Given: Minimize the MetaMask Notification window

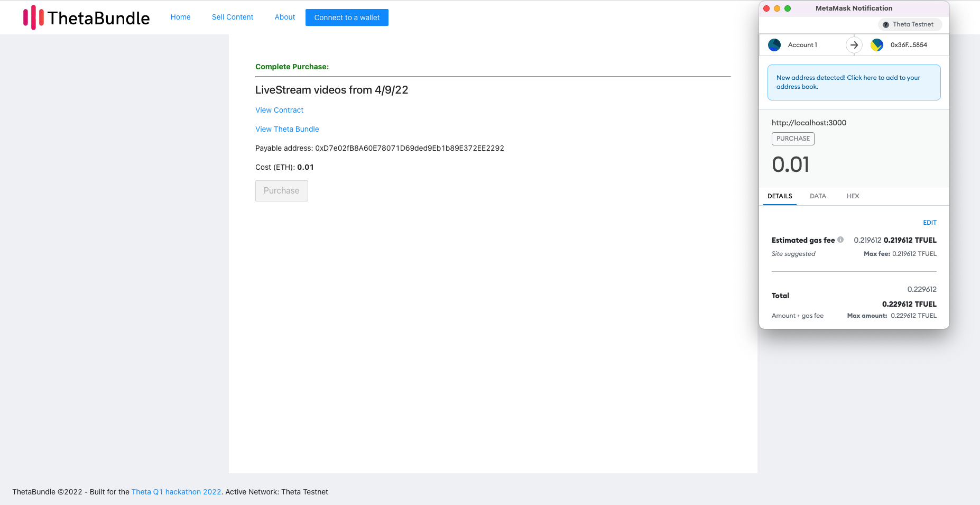Looking at the screenshot, I should [x=777, y=8].
